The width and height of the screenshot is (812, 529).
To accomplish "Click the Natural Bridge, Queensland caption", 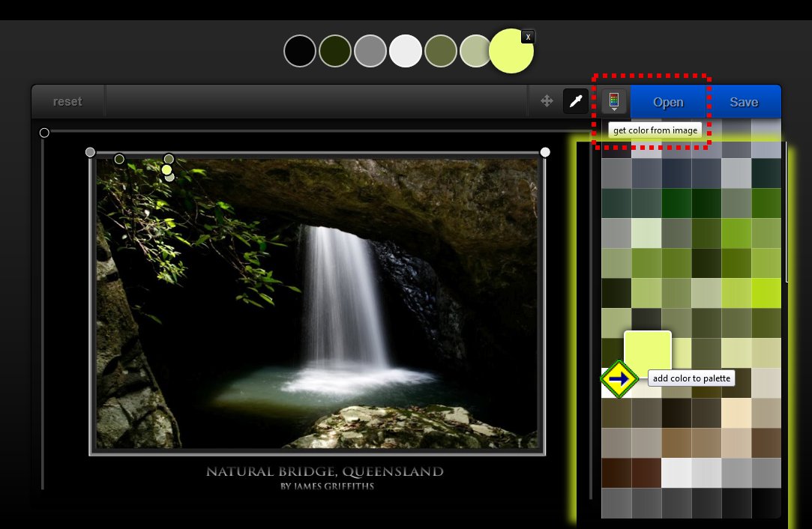I will [x=325, y=471].
